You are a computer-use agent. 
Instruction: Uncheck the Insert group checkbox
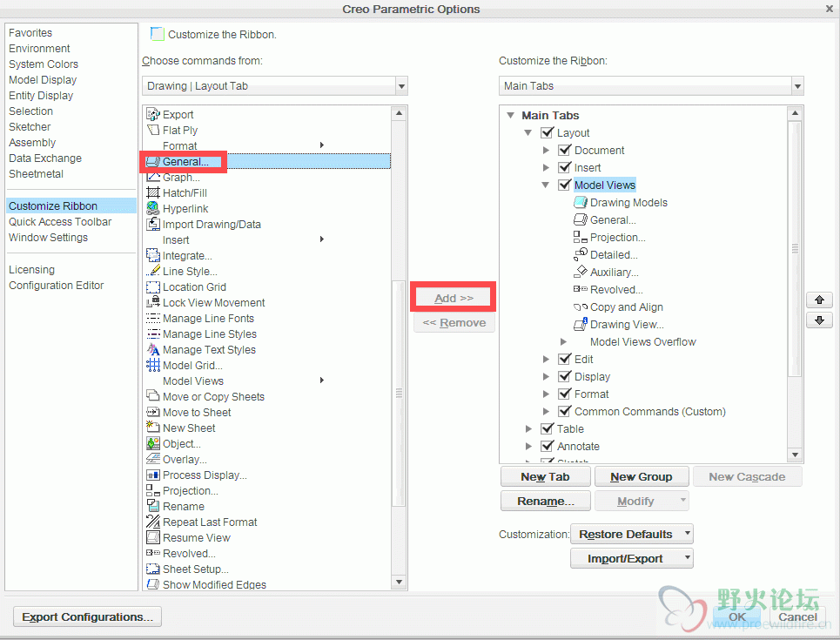pos(564,167)
